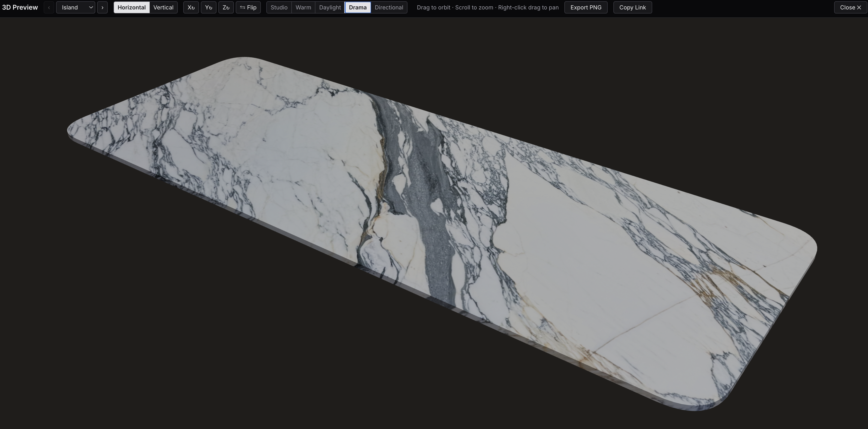Choose Studio lighting preset
868x429 pixels.
click(x=279, y=7)
